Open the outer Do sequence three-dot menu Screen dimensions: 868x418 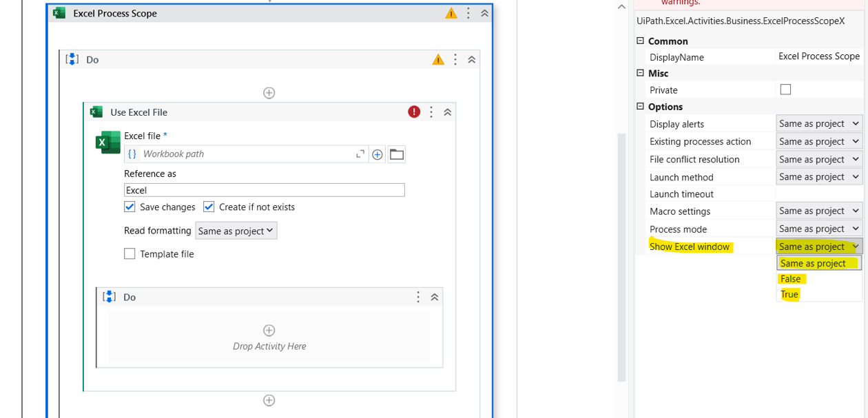pos(455,60)
